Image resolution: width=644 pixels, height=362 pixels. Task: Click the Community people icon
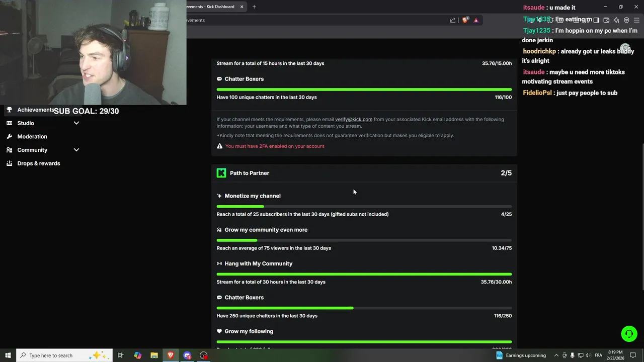click(x=9, y=150)
